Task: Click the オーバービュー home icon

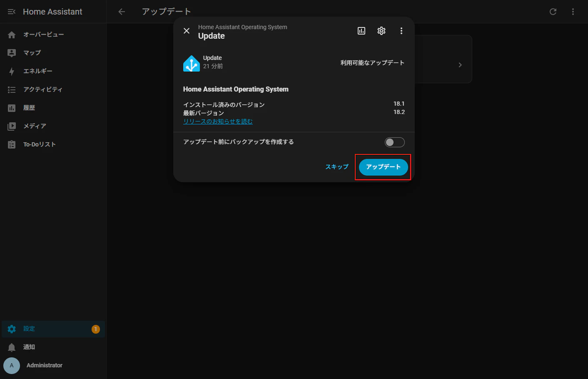Action: 12,35
